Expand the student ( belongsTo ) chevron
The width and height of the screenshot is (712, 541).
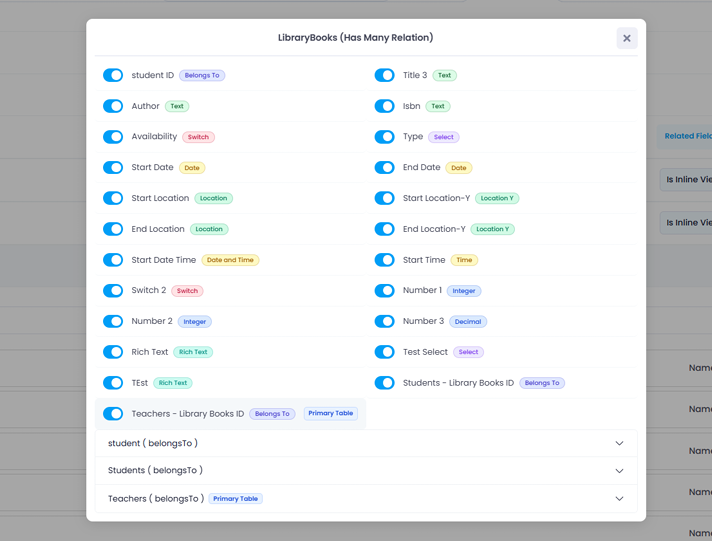(x=619, y=443)
